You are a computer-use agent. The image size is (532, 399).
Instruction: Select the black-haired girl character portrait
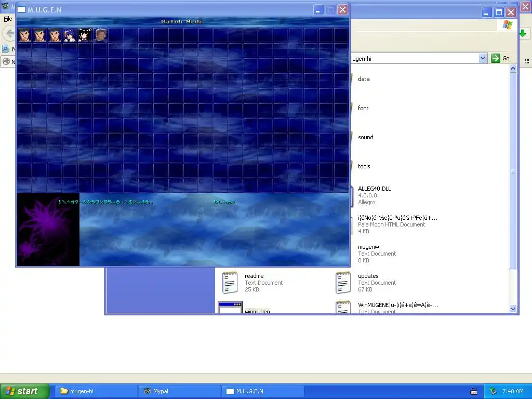click(x=85, y=35)
